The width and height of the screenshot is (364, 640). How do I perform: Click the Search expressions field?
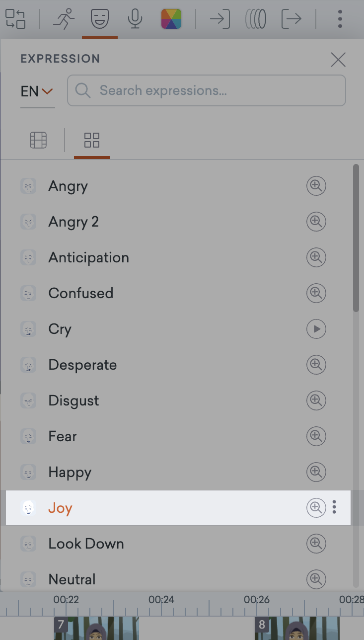coord(207,90)
